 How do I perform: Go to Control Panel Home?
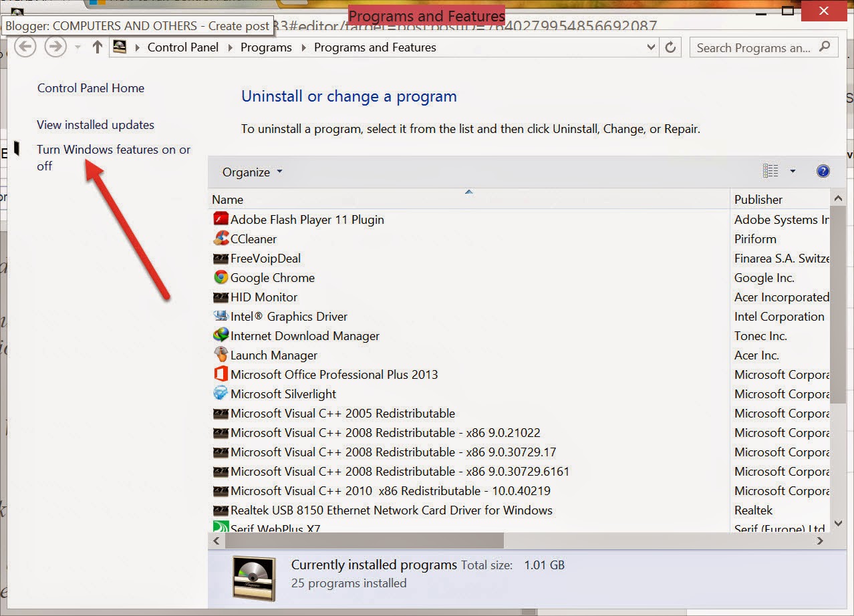coord(91,88)
